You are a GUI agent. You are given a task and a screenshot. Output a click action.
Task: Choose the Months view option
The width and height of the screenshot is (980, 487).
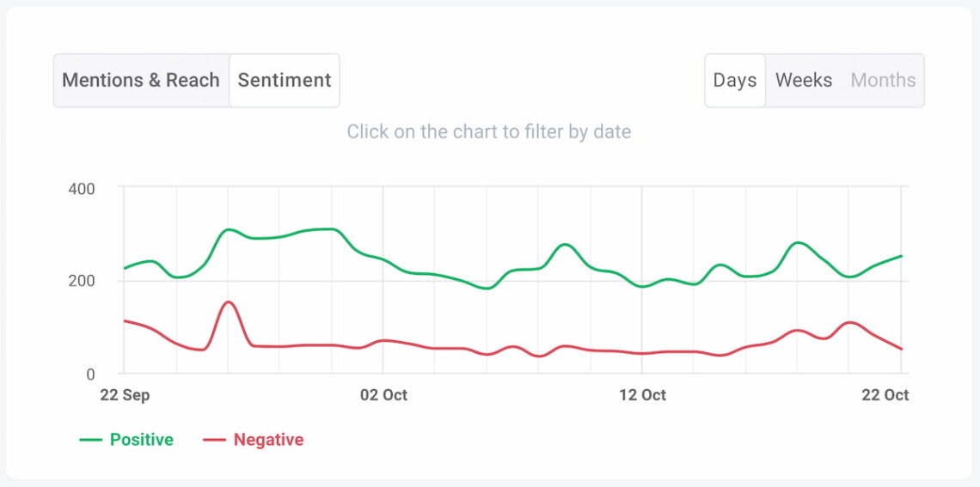(883, 81)
